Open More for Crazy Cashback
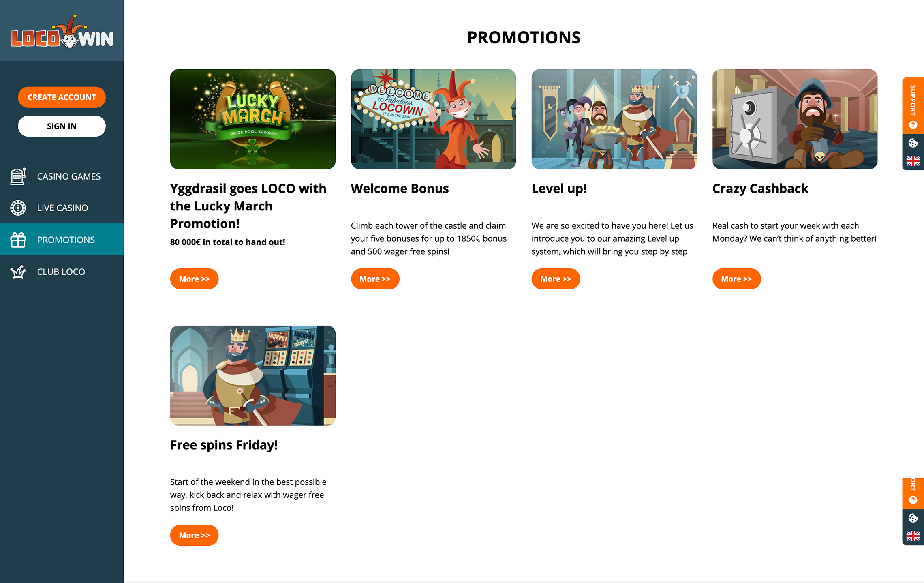The width and height of the screenshot is (924, 583). click(x=736, y=279)
